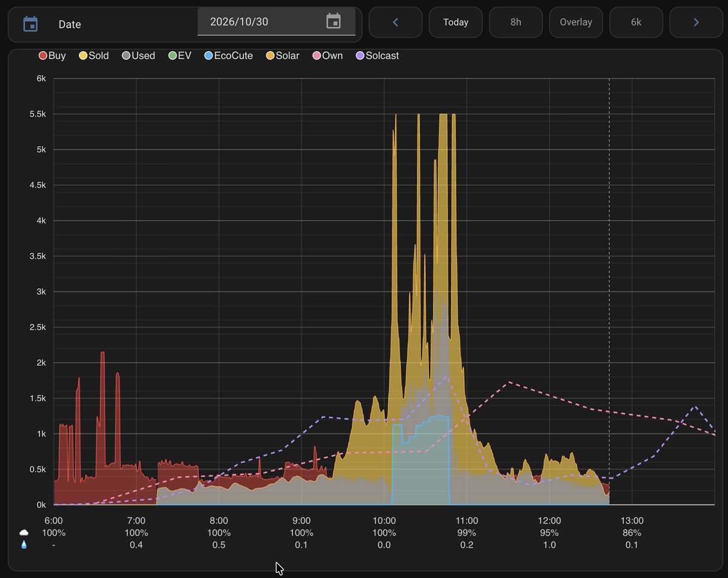
Task: Go to the next day arrow
Action: [696, 22]
